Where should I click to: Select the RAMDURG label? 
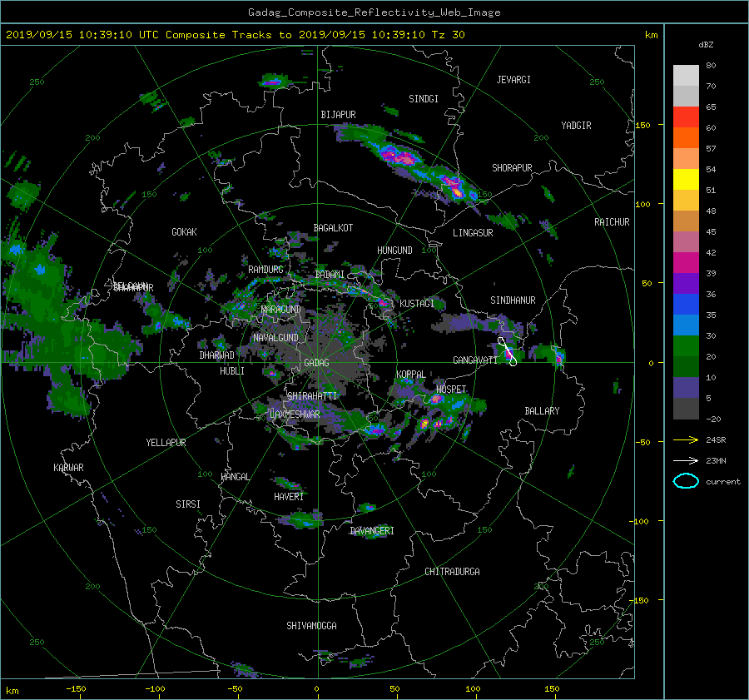(x=265, y=270)
